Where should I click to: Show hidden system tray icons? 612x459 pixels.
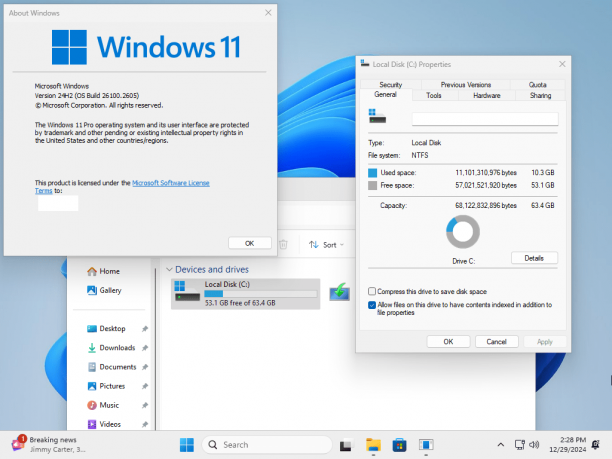coord(501,445)
